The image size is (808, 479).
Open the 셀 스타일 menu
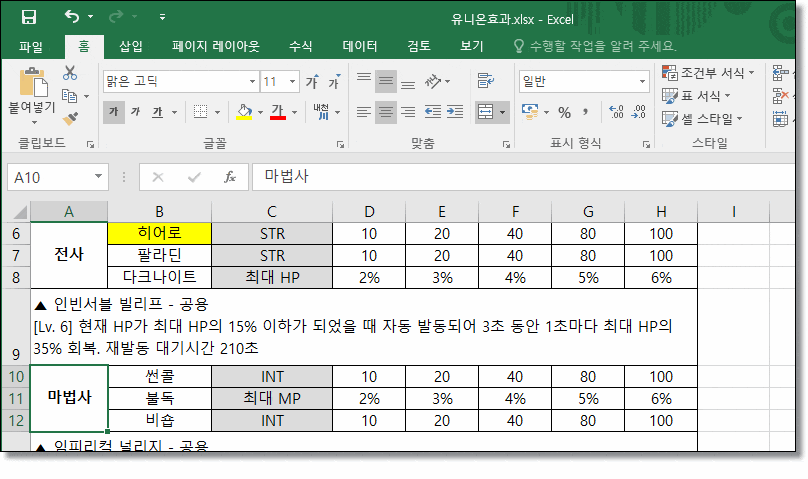coord(702,119)
